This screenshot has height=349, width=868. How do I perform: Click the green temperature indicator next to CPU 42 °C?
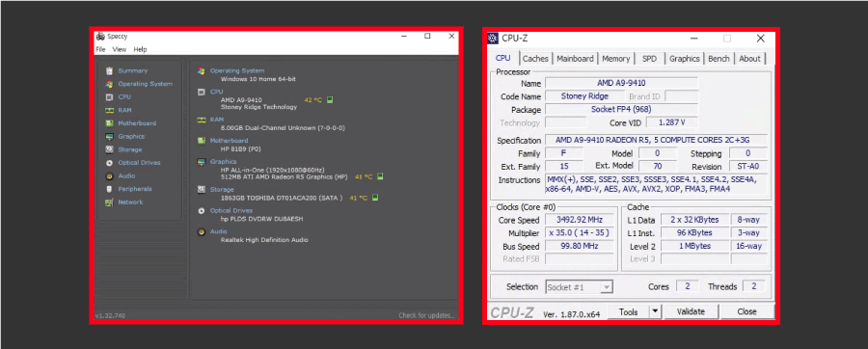330,100
